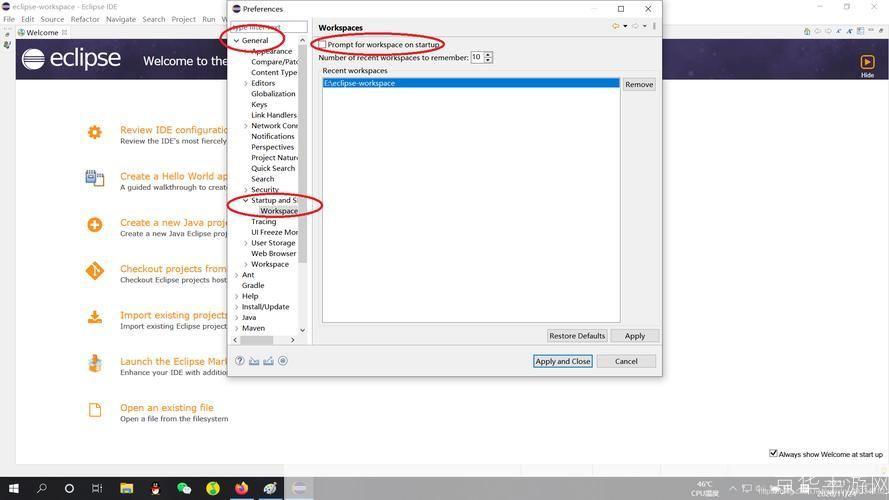Open the back history dropdown arrow
889x500 pixels.
tap(625, 26)
